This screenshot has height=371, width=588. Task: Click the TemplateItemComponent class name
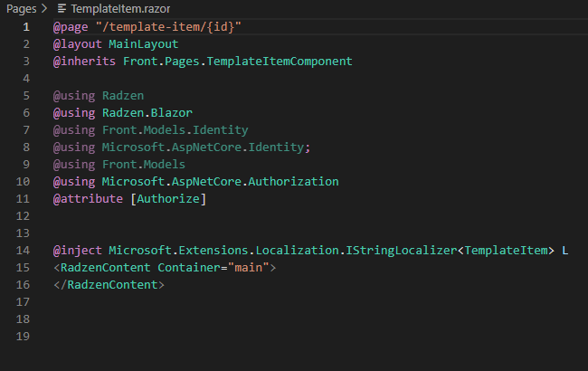click(280, 62)
